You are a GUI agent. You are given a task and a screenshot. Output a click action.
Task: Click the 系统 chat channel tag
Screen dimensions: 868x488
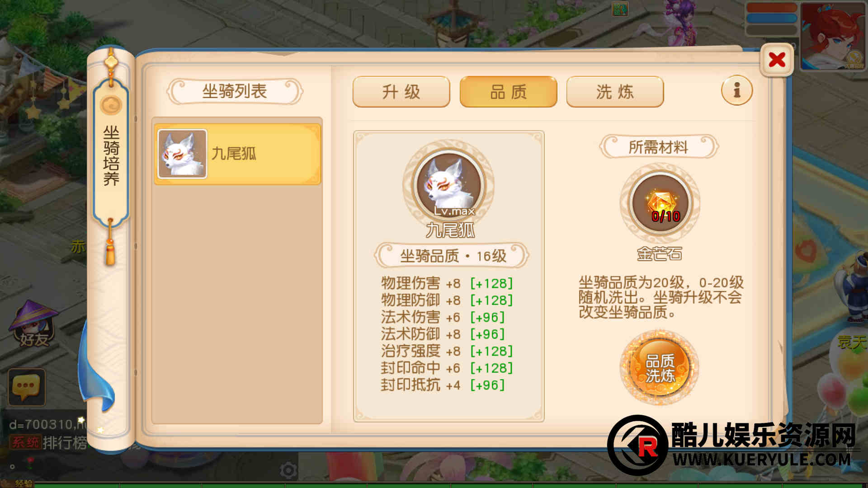[25, 442]
